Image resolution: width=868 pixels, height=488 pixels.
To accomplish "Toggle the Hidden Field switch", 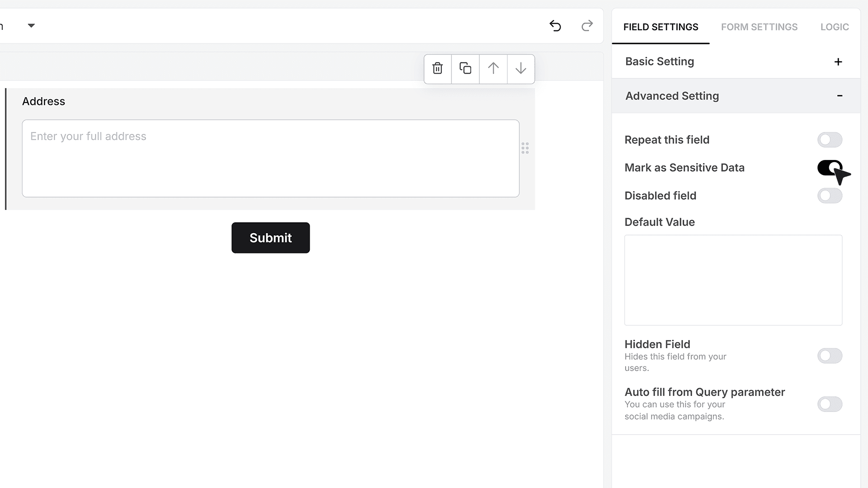I will pos(830,356).
